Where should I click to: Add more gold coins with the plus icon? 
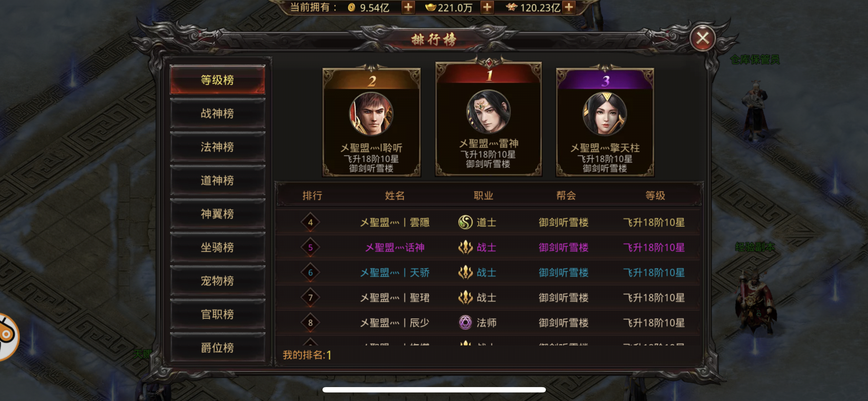[408, 7]
